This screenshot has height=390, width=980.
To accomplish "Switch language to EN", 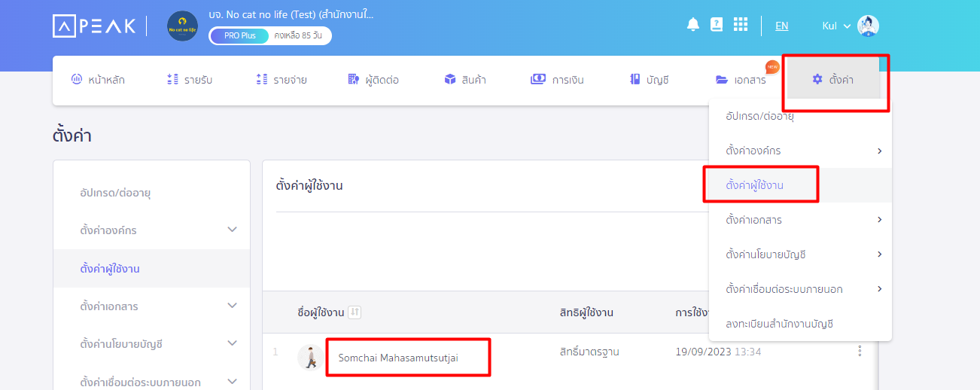I will click(x=782, y=26).
